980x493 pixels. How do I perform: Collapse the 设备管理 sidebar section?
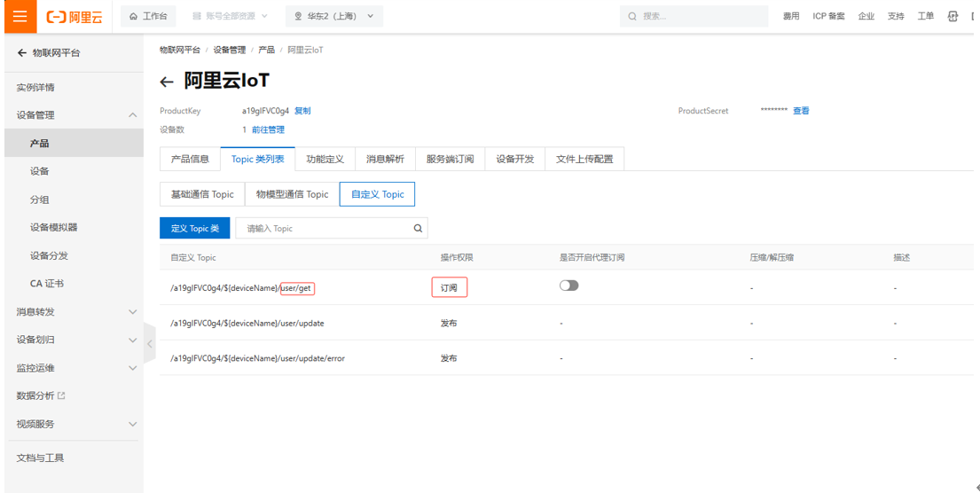tap(132, 115)
